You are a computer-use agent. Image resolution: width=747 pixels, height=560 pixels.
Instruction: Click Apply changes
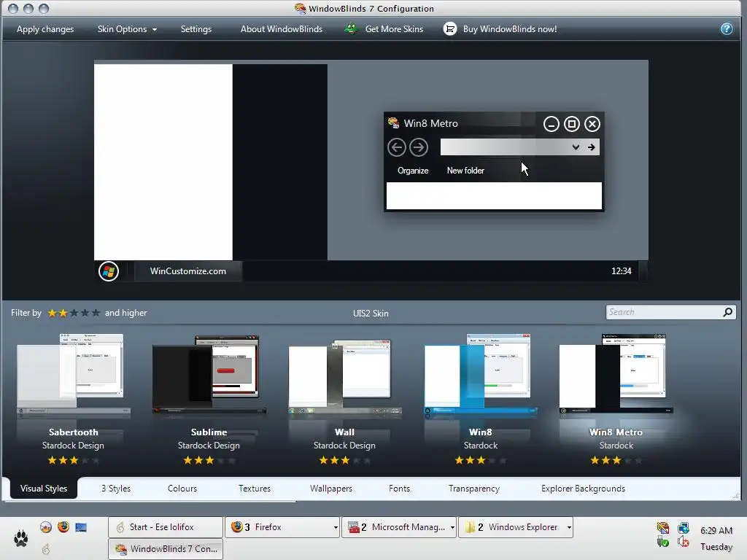point(45,29)
